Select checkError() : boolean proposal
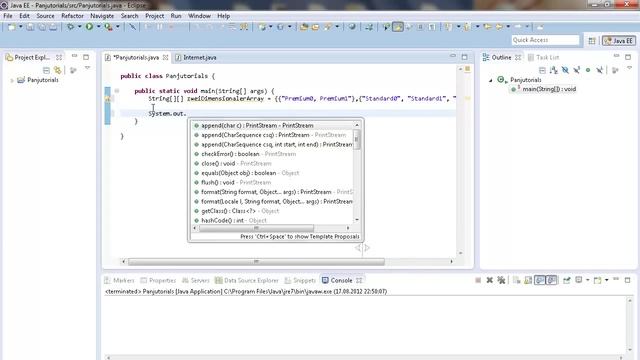The image size is (640, 360). pos(272,154)
